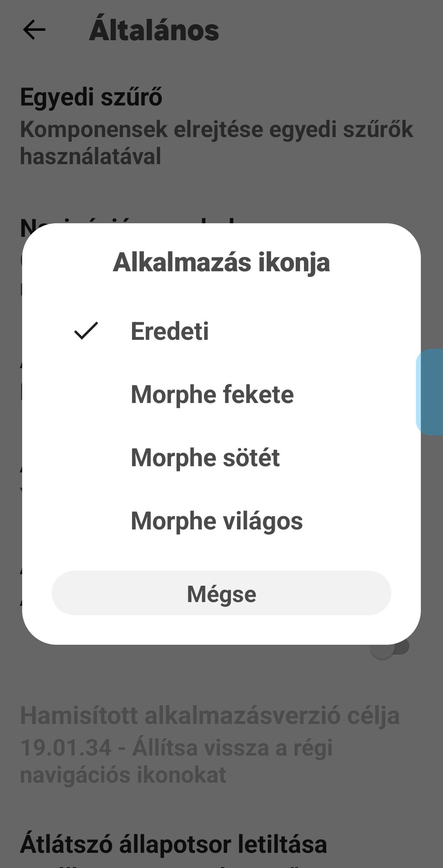Open Hamisított alkalmazásverzió célja setting
The height and width of the screenshot is (868, 443).
(210, 715)
